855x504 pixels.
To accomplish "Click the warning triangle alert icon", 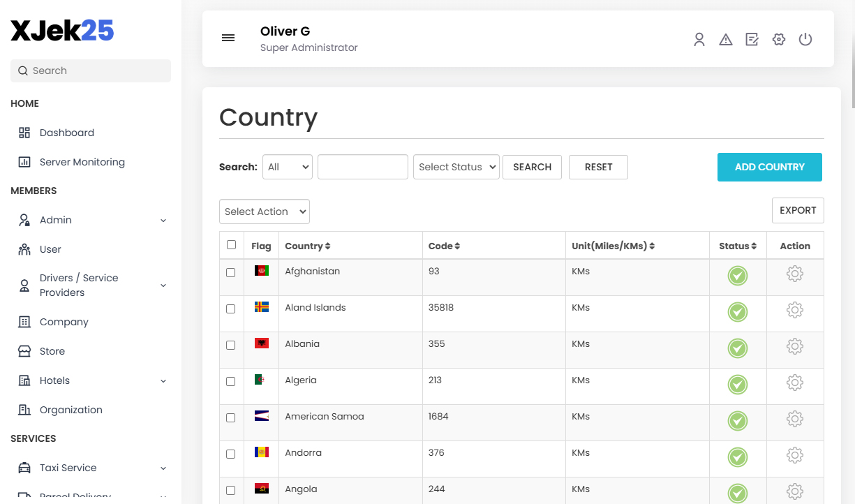I will pos(726,40).
